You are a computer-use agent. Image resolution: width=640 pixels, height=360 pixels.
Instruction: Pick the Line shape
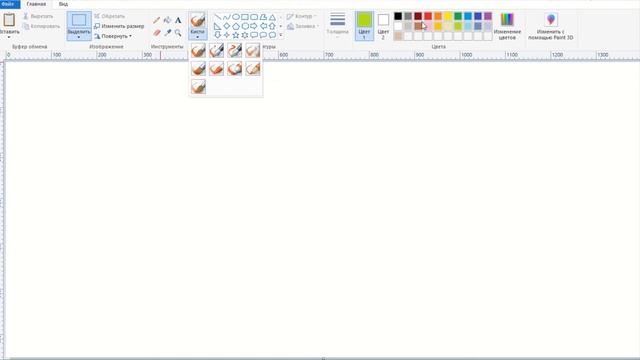[218, 17]
